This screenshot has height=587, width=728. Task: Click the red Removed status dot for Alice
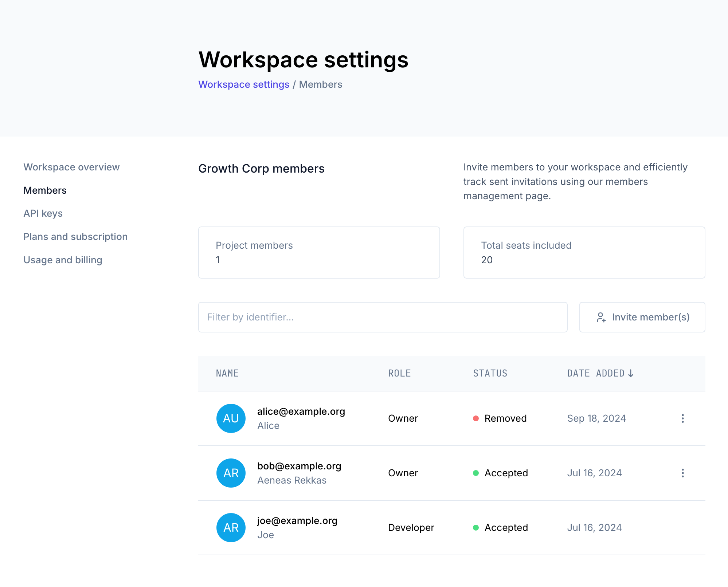(476, 418)
